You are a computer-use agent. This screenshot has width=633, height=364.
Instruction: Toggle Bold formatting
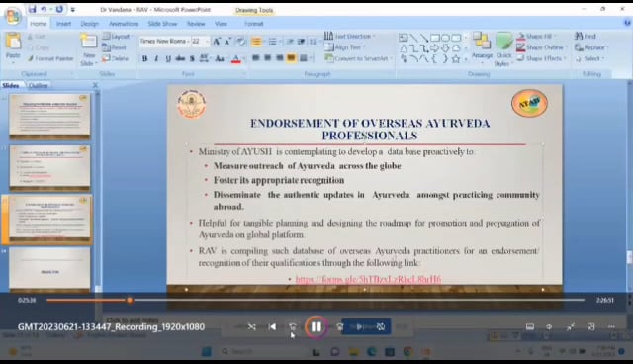click(145, 59)
